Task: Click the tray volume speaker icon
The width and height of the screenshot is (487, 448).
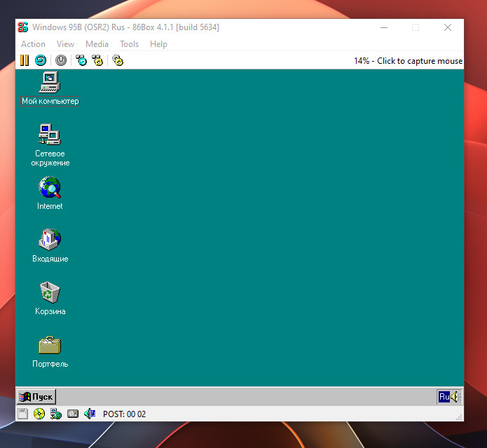Action: pyautogui.click(x=455, y=397)
